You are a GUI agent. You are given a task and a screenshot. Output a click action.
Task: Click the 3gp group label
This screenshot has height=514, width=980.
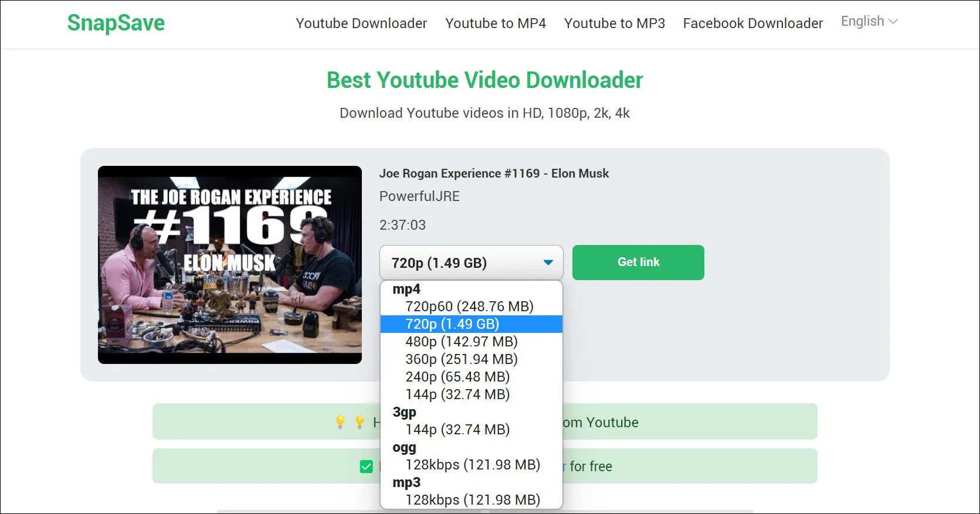pyautogui.click(x=404, y=412)
